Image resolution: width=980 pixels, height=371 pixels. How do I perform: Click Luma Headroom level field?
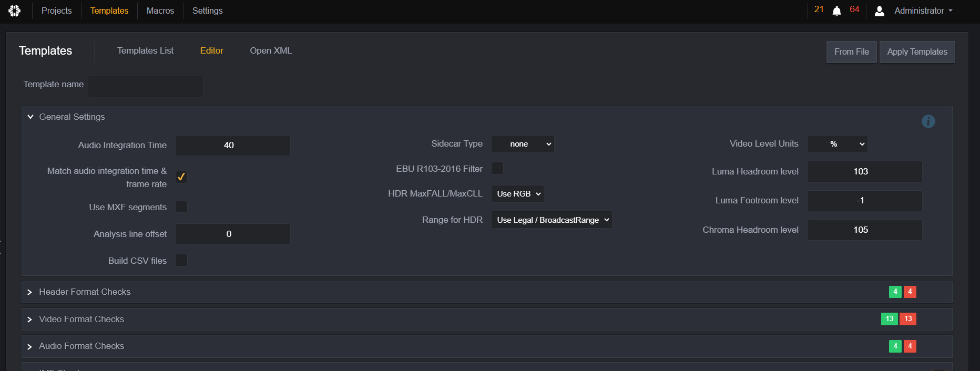coord(865,172)
